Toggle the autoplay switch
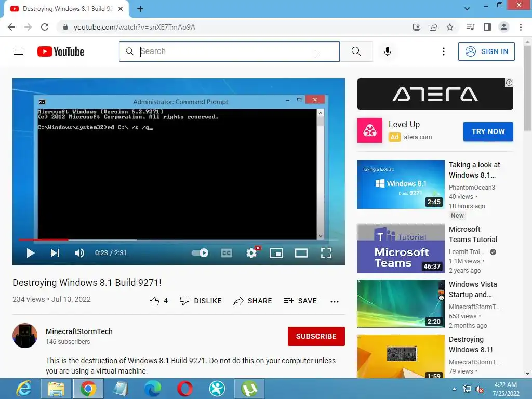Image resolution: width=532 pixels, height=399 pixels. [200, 253]
